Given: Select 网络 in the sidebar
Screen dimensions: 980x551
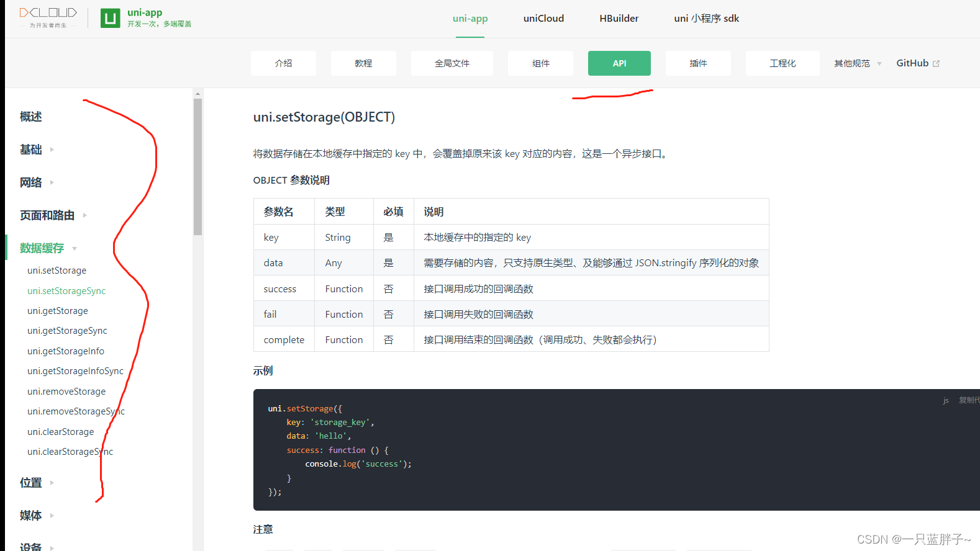Looking at the screenshot, I should 31,182.
